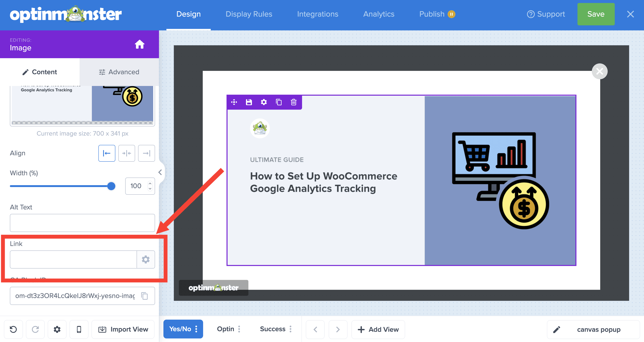Image resolution: width=644 pixels, height=342 pixels.
Task: Open link settings gear icon
Action: (x=146, y=259)
